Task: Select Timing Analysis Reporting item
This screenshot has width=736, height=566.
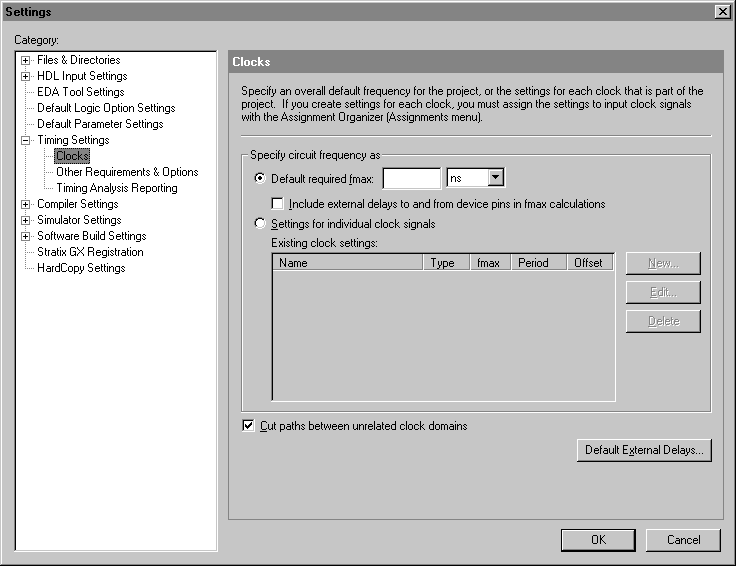Action: pos(116,188)
